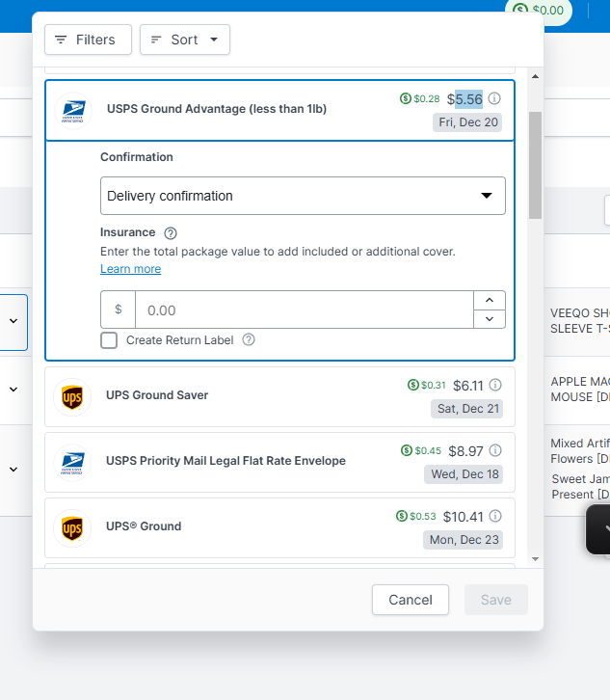Show Insurance help tooltip
610x700 pixels.
click(x=171, y=233)
